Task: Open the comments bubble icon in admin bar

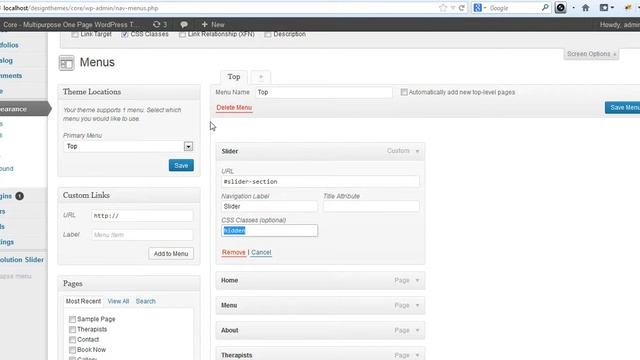Action: [x=184, y=24]
